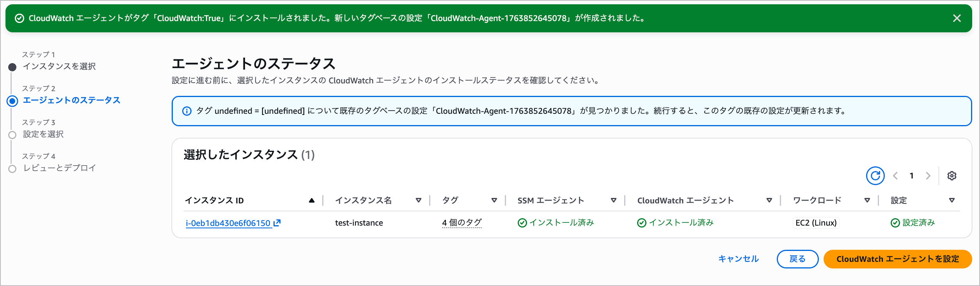Click the info icon in the blue alert
The width and height of the screenshot is (980, 286).
[187, 111]
